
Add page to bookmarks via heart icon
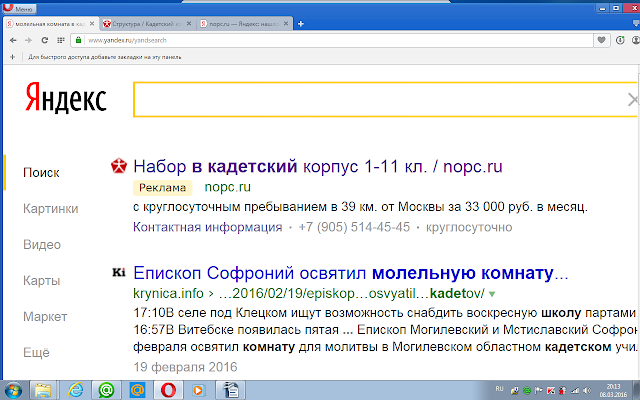(x=601, y=40)
